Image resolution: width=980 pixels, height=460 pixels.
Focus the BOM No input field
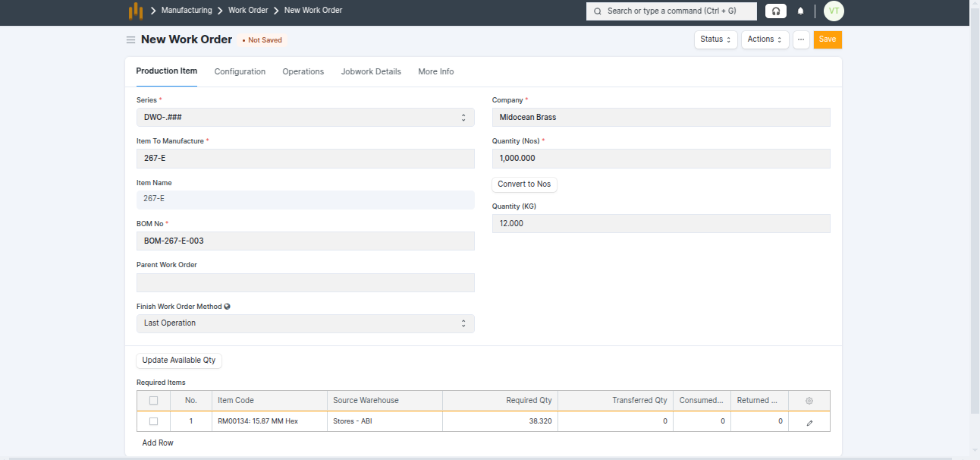click(x=305, y=241)
